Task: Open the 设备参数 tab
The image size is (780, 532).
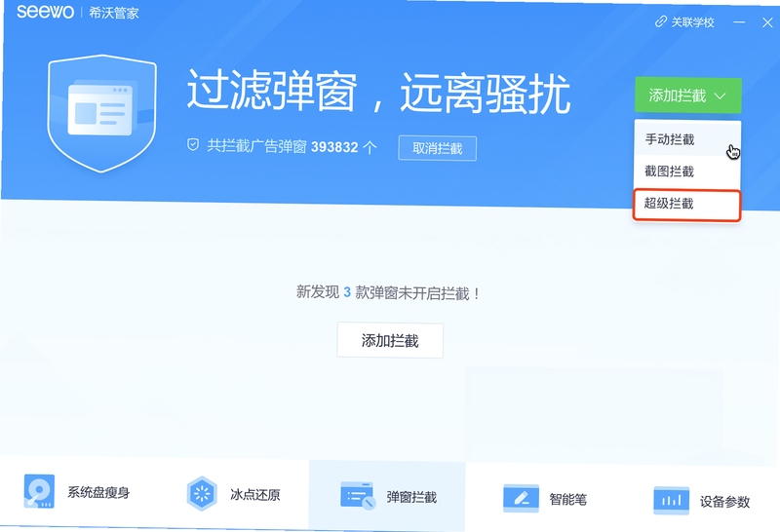Action: [x=701, y=501]
